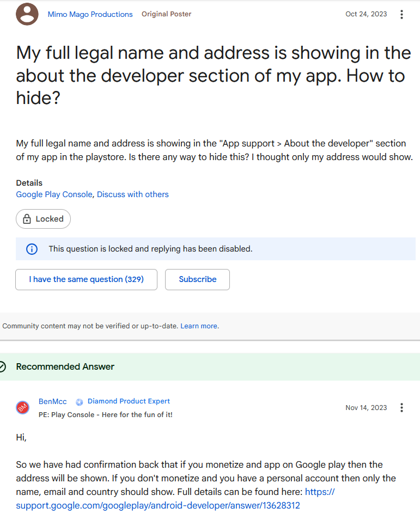This screenshot has height=520, width=420.
Task: Click the Locked badge with padlock
Action: tap(43, 219)
